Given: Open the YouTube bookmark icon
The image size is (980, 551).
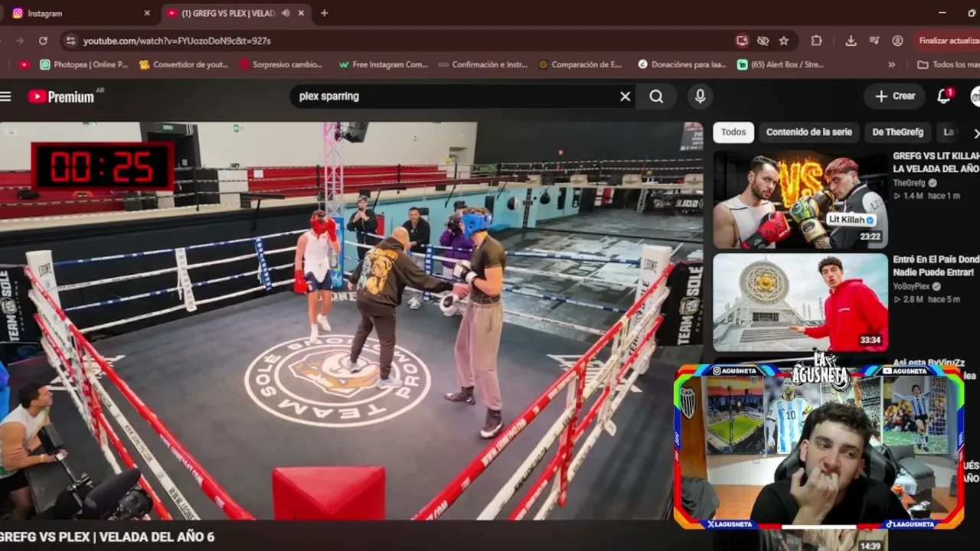Looking at the screenshot, I should 24,65.
